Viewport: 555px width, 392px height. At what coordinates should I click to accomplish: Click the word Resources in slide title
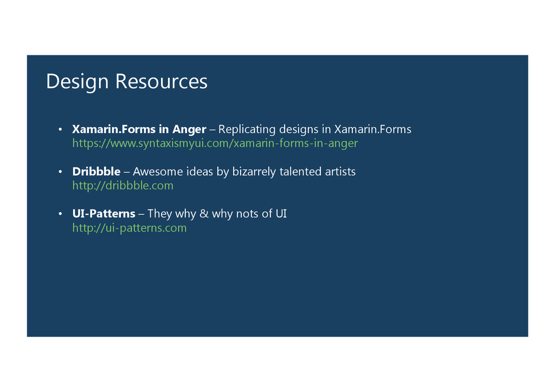coord(161,82)
